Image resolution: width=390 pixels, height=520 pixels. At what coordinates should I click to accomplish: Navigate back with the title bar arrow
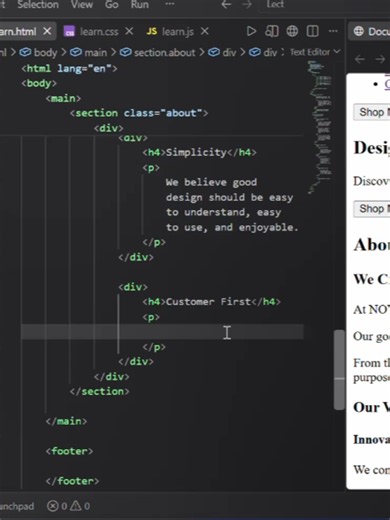226,5
